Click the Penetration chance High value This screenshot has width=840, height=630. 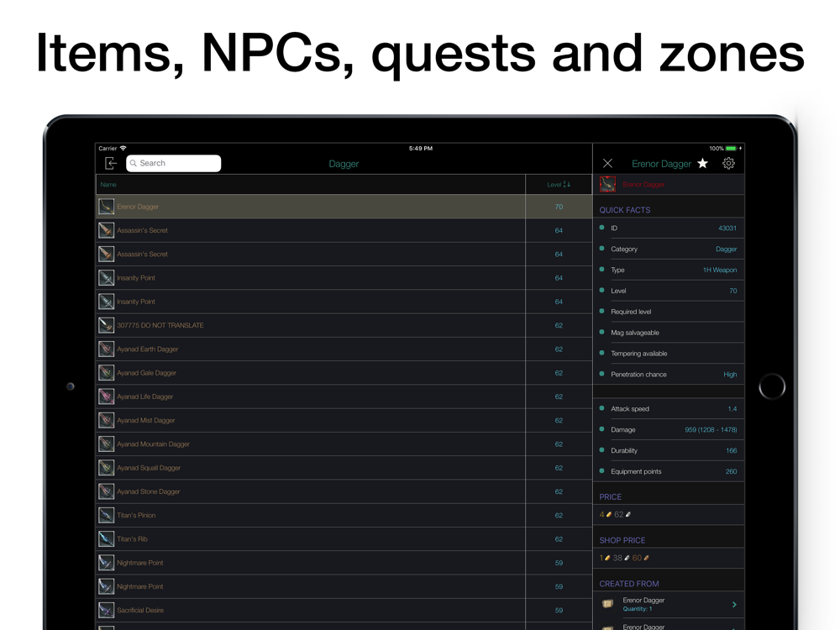pyautogui.click(x=730, y=375)
